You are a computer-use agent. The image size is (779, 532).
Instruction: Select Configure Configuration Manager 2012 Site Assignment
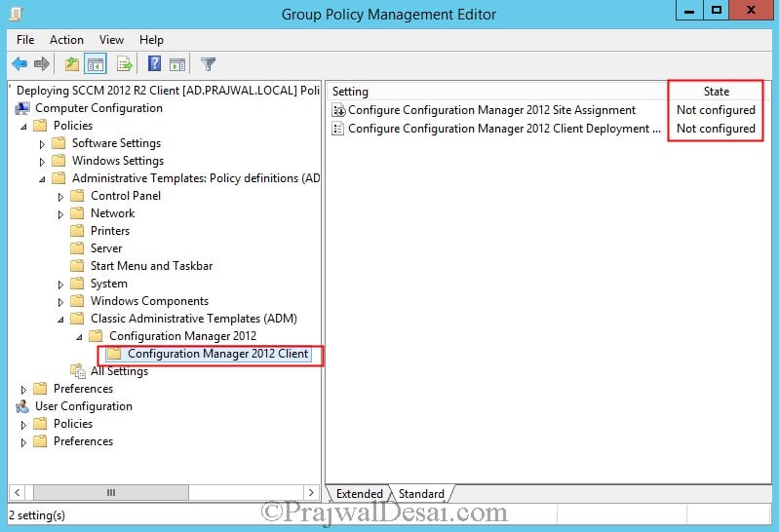pos(491,110)
